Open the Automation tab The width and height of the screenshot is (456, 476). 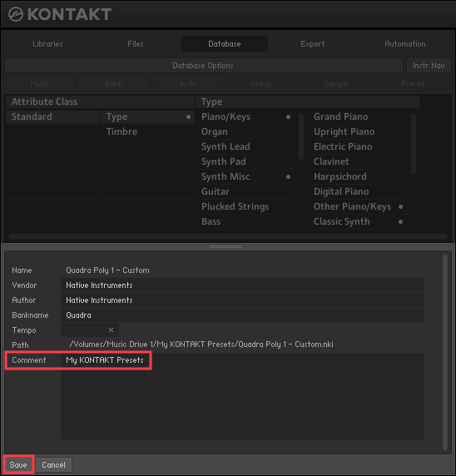[405, 44]
